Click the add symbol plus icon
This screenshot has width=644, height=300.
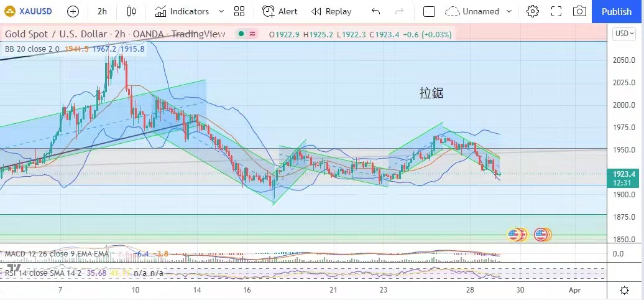coord(73,11)
